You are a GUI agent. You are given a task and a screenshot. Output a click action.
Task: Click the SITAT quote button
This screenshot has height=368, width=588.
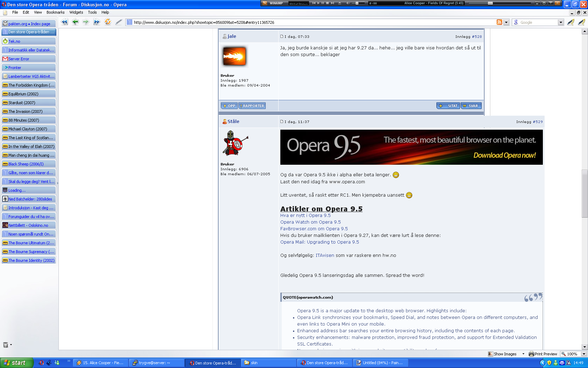point(448,106)
